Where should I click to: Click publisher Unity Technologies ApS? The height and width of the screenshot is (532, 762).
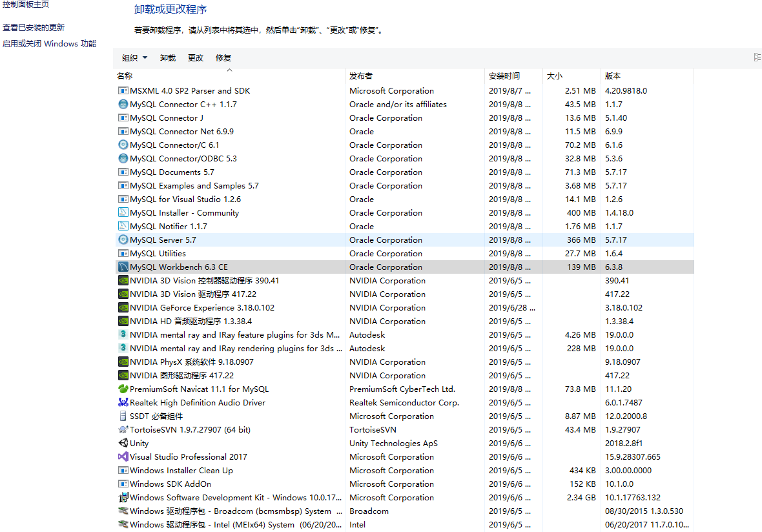[x=393, y=443]
